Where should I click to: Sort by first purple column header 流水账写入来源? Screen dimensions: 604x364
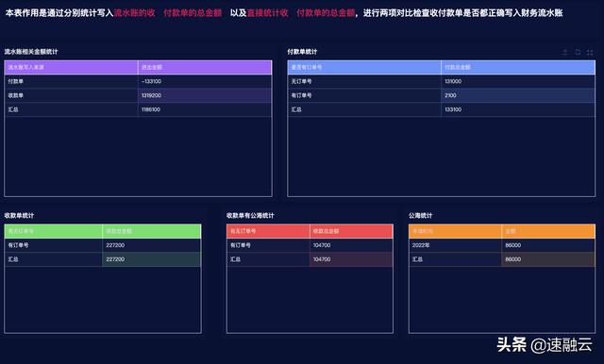(72, 67)
